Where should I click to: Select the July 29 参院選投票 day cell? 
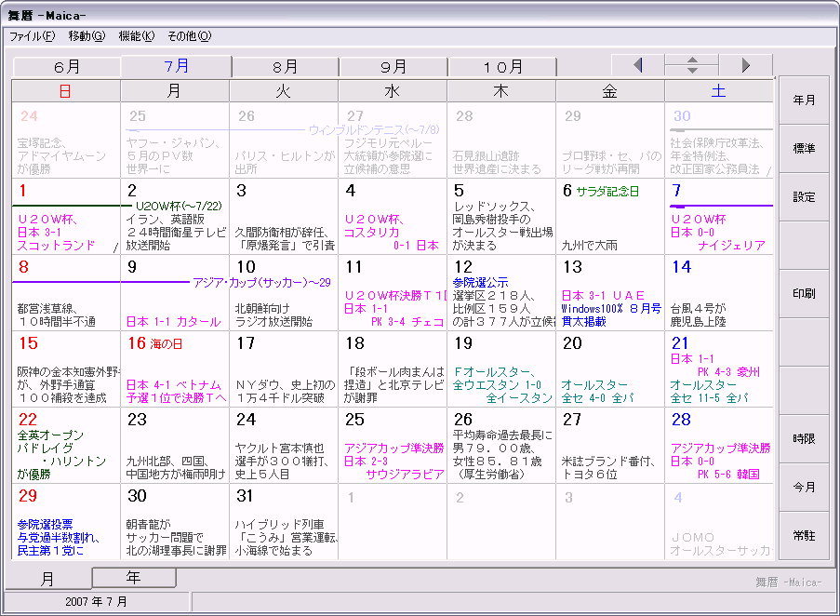pyautogui.click(x=65, y=521)
